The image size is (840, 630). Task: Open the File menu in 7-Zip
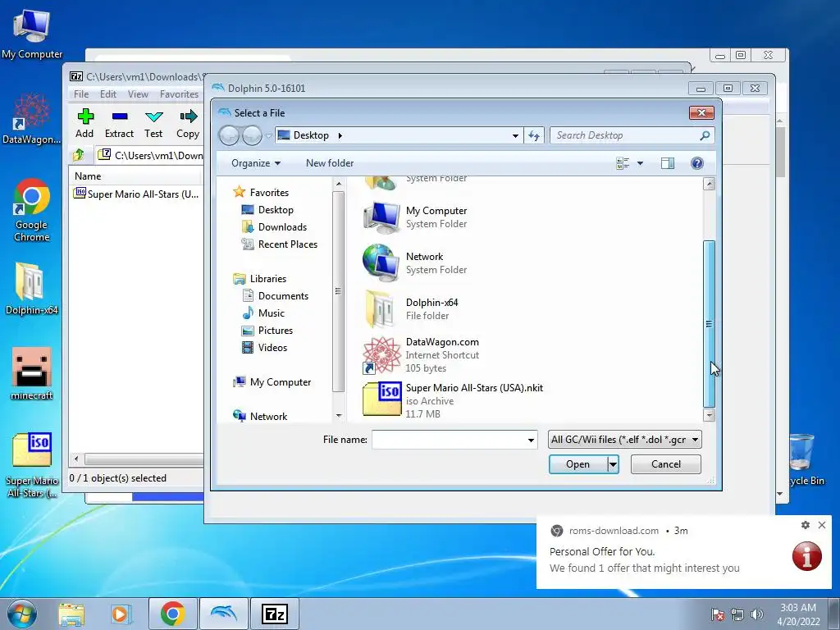click(81, 94)
